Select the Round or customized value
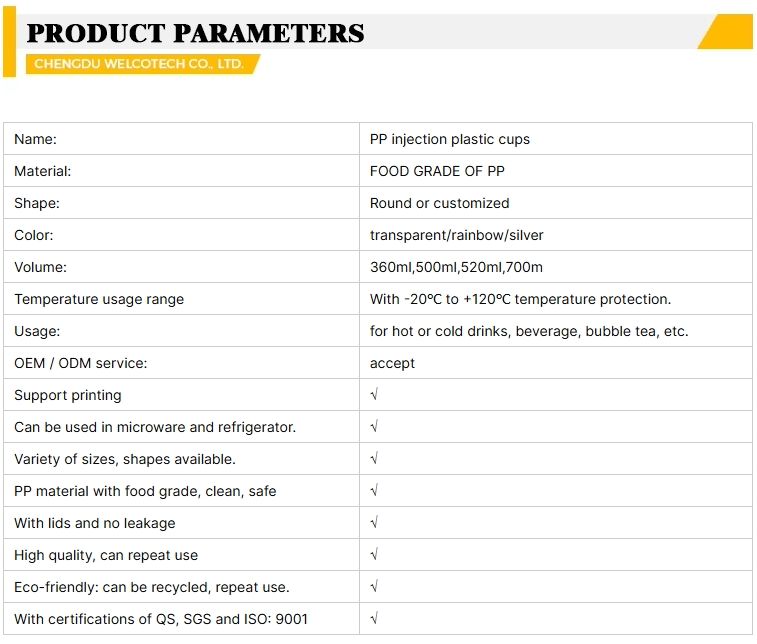The image size is (757, 644). (x=439, y=203)
